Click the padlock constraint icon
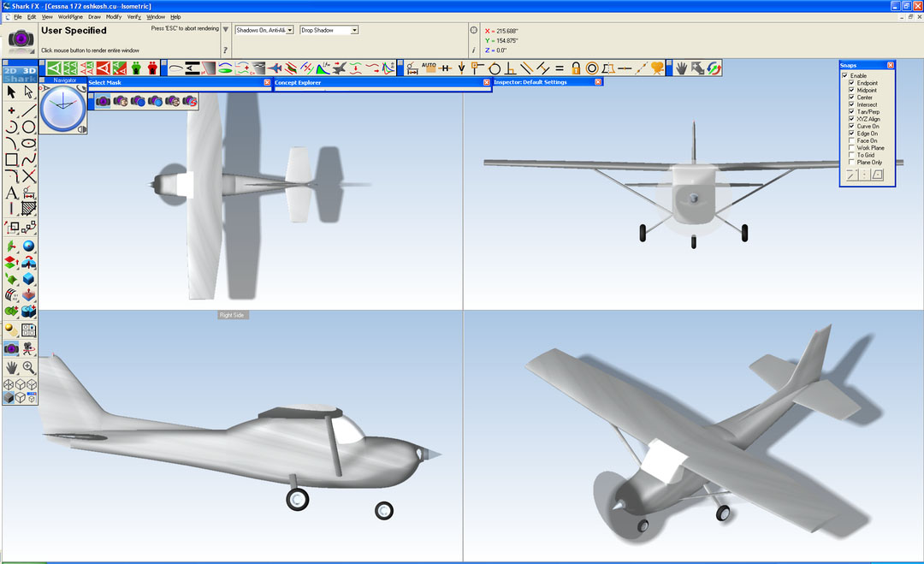Image resolution: width=924 pixels, height=564 pixels. 576,68
